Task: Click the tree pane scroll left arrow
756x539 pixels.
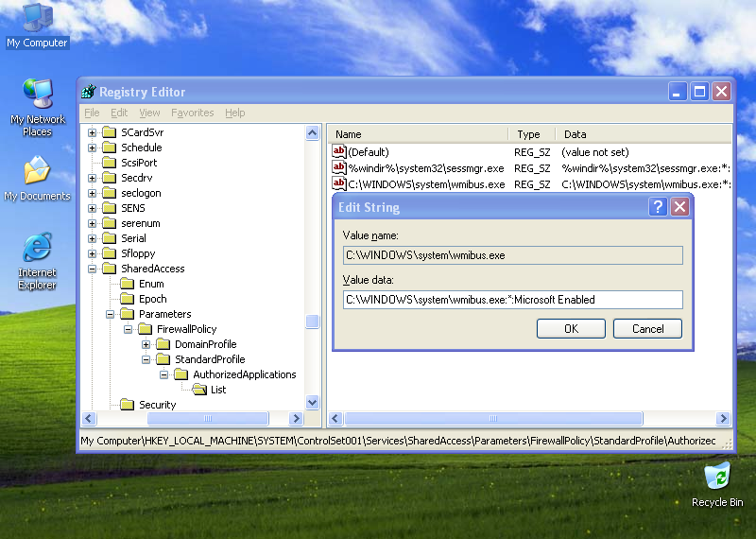Action: [x=89, y=418]
